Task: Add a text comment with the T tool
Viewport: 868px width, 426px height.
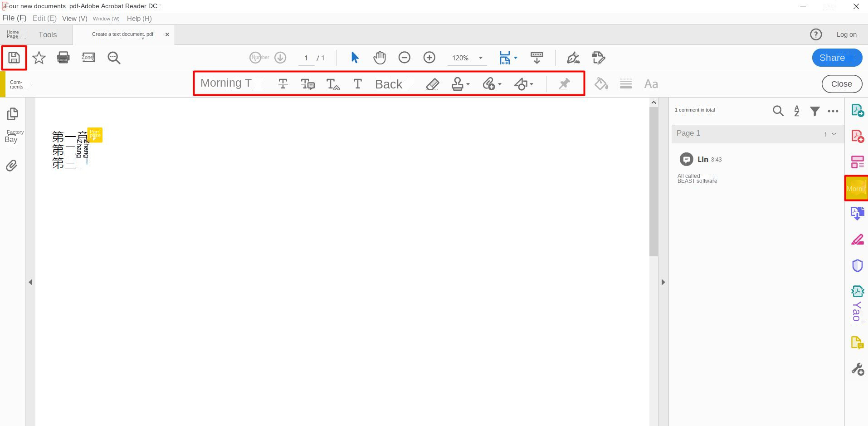Action: point(357,84)
